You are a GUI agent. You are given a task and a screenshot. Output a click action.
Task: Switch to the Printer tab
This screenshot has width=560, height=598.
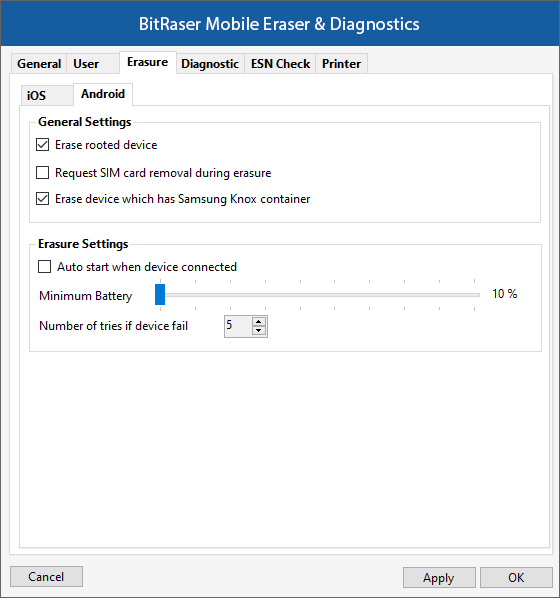(341, 64)
